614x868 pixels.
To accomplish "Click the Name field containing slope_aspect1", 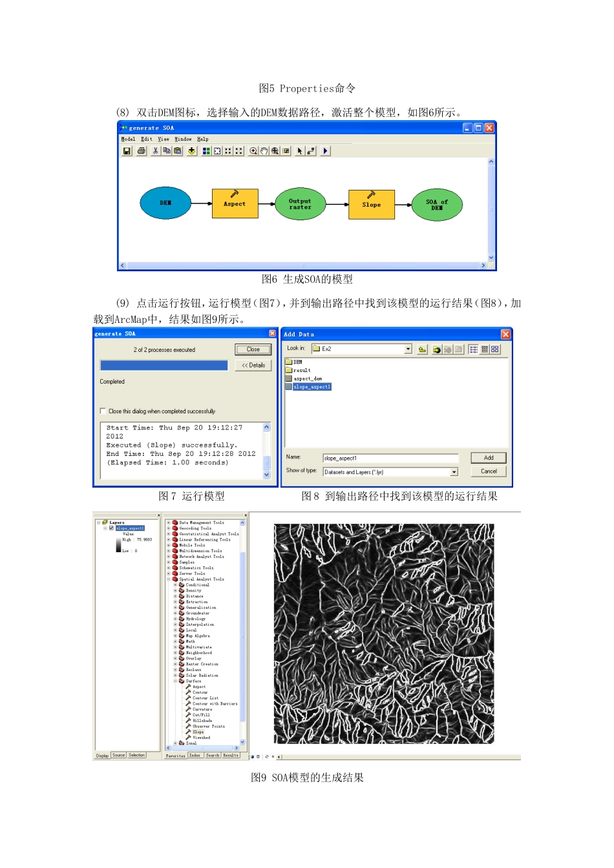I will [390, 458].
